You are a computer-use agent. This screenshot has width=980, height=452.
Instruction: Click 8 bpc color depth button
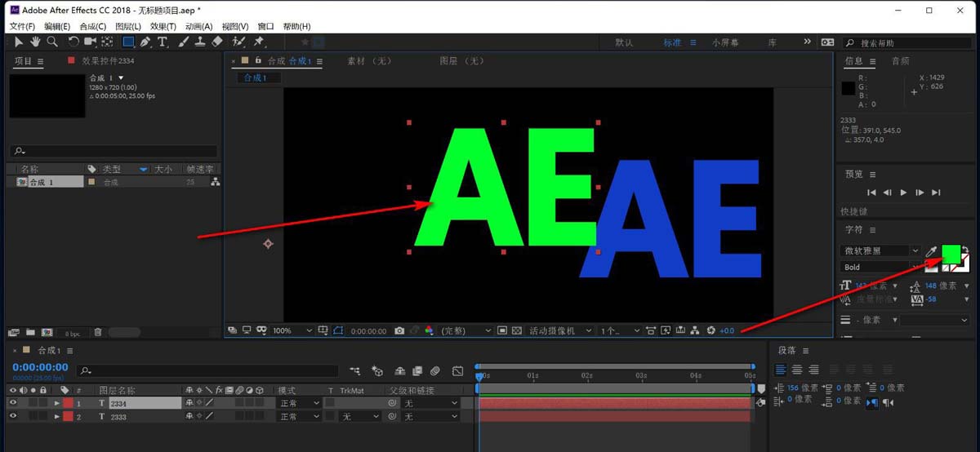coord(72,333)
